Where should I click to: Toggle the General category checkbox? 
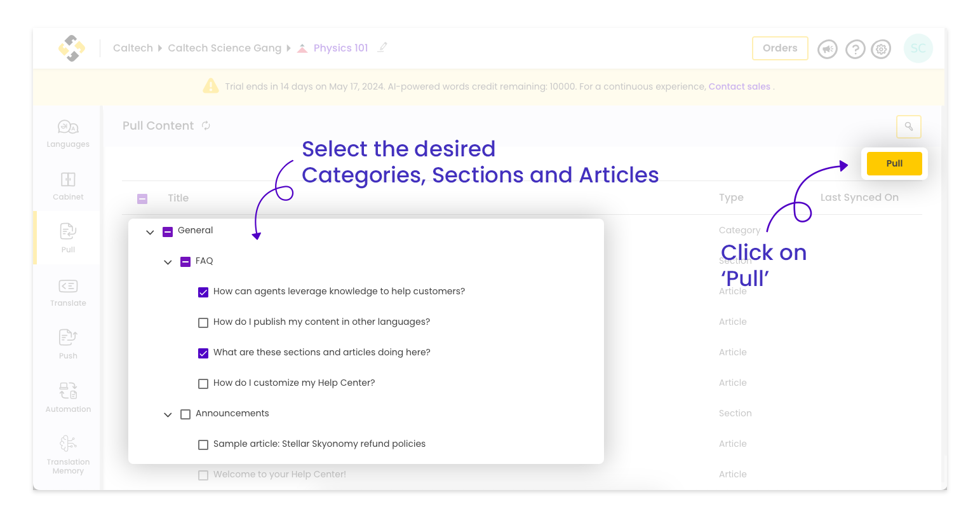(168, 232)
